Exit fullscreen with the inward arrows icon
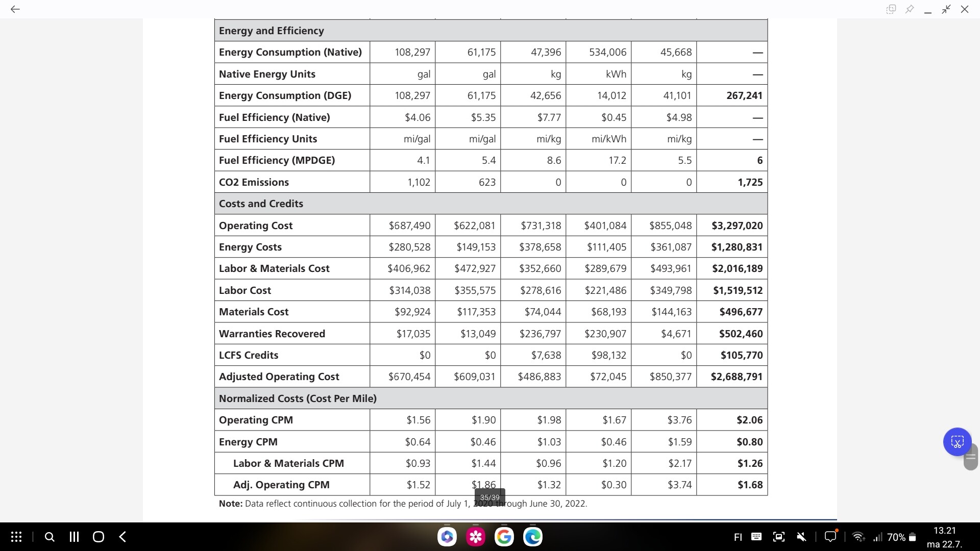Viewport: 980px width, 551px height. pos(946,9)
